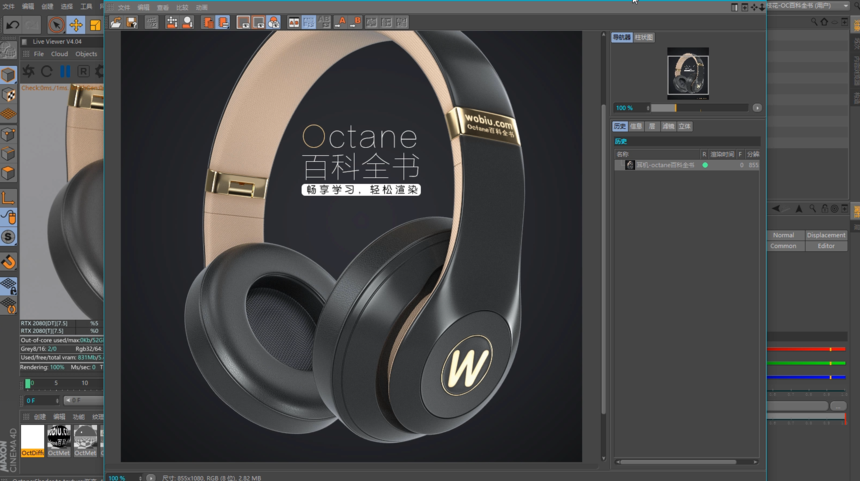
Task: Toggle Viewport Solo S icon
Action: click(8, 237)
